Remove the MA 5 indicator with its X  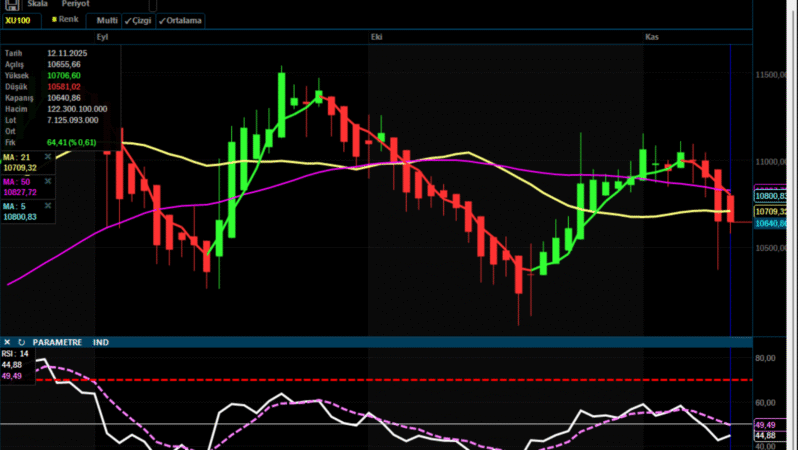pyautogui.click(x=48, y=206)
